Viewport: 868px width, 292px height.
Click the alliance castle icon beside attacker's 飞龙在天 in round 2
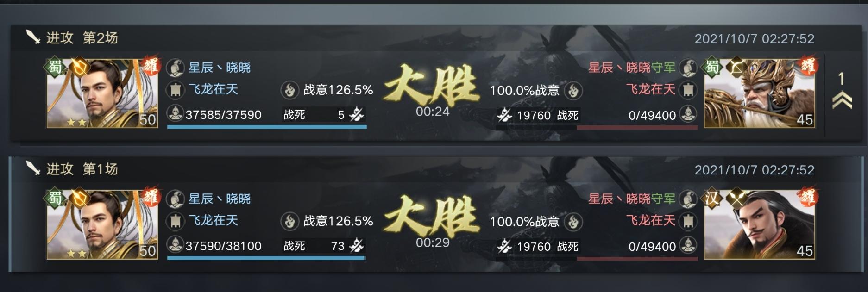pos(175,89)
